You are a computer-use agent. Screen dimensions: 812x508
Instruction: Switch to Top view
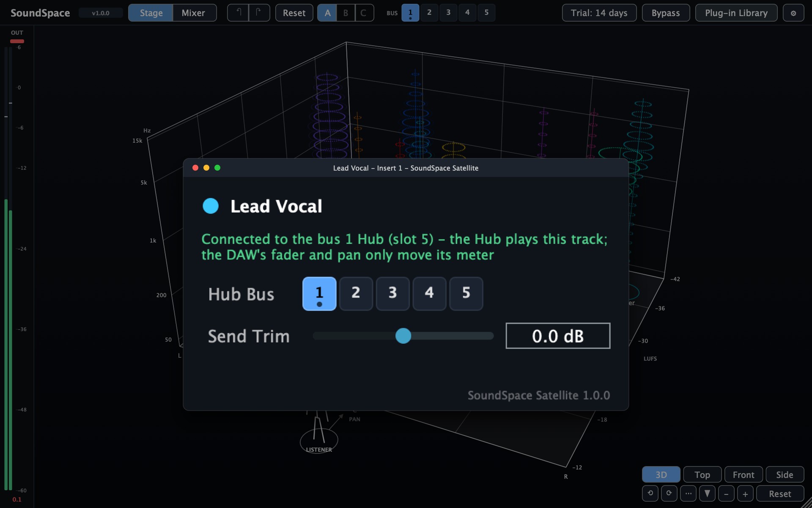tap(702, 475)
